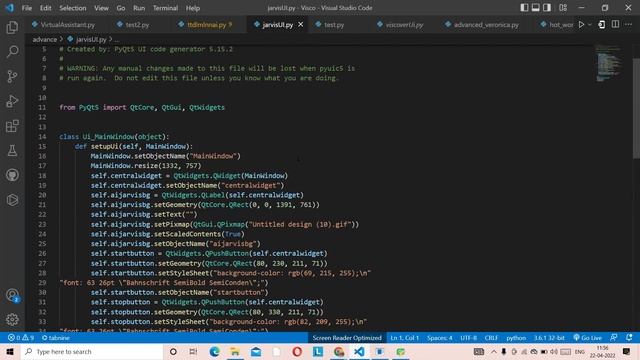
Task: Change file encoding via UTF-8
Action: click(469, 338)
